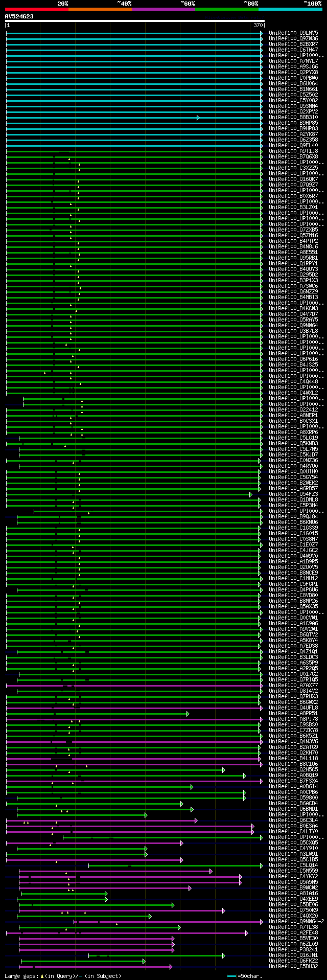The image size is (327, 980).
Task: Click the arrowhead on the Q16JN1 alignment
Action: pyautogui.click(x=224, y=955)
